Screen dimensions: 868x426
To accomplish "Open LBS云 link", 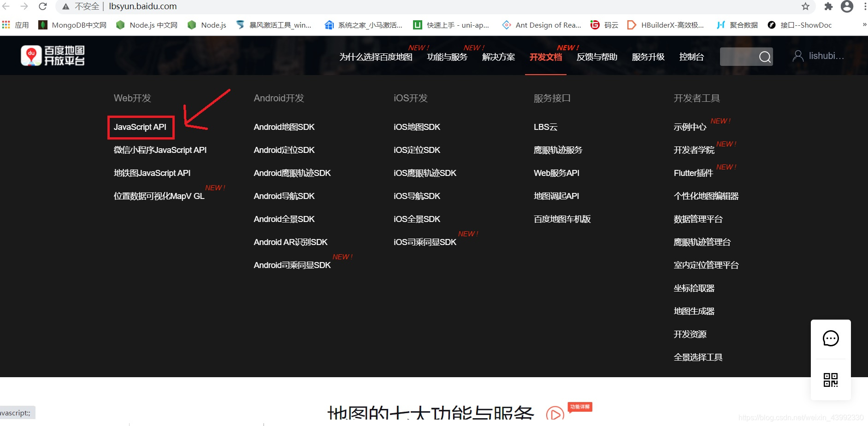I will 546,127.
